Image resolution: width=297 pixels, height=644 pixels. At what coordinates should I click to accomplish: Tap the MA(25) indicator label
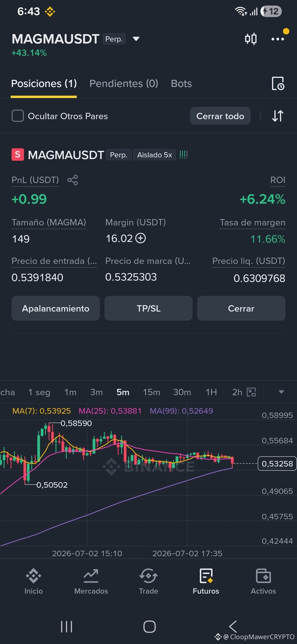[110, 411]
